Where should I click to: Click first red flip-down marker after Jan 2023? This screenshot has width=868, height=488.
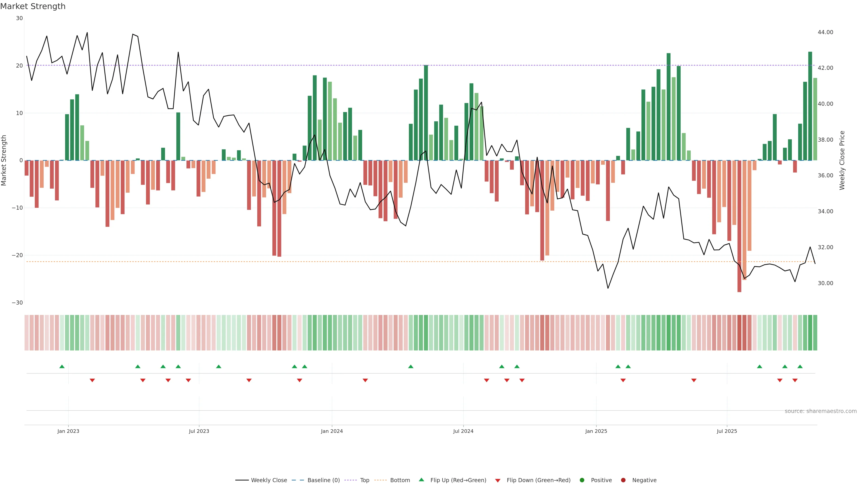pos(92,380)
